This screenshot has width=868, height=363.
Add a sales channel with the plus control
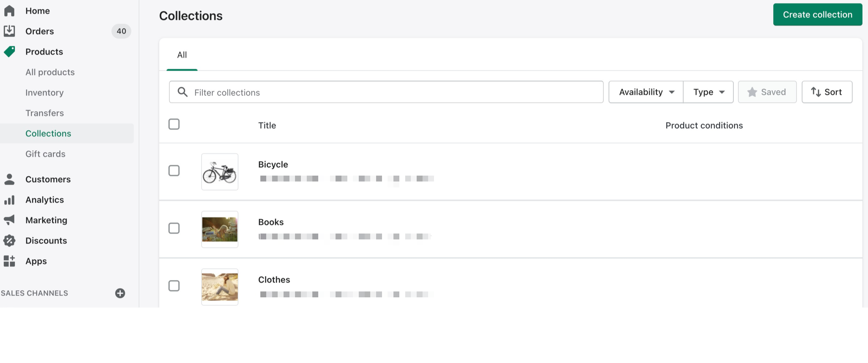tap(120, 293)
